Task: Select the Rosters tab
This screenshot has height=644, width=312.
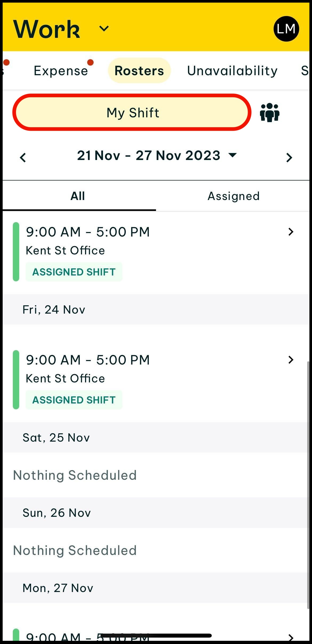Action: 139,71
